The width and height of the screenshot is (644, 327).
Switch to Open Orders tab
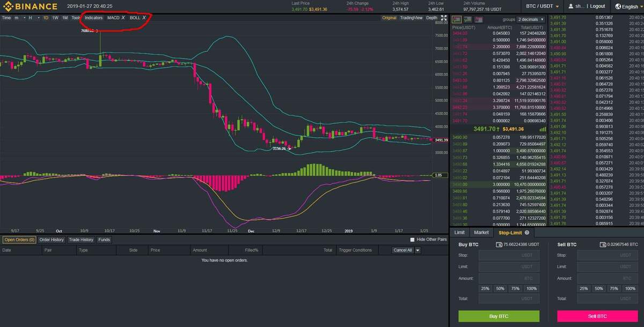[19, 240]
